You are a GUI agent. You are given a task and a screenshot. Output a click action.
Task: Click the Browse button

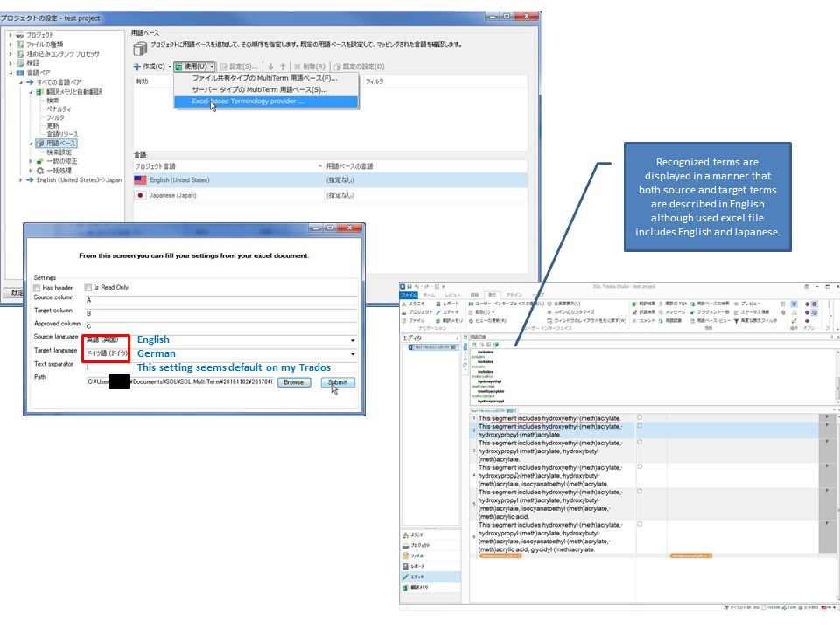(294, 382)
